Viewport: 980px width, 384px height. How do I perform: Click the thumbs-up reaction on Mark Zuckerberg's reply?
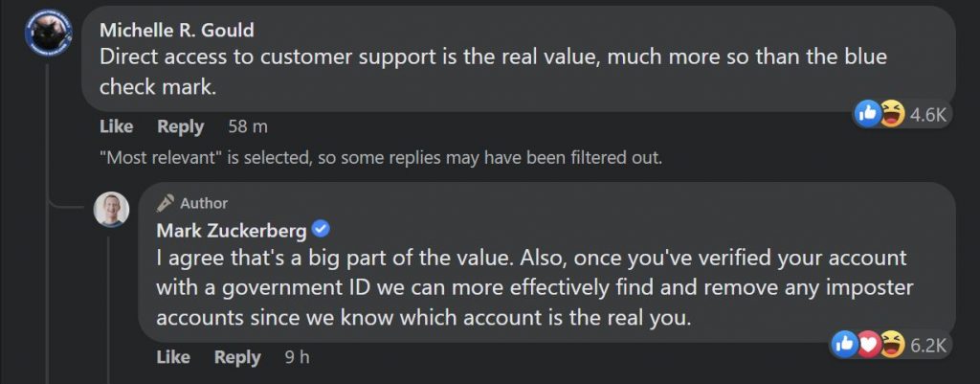pyautogui.click(x=845, y=344)
